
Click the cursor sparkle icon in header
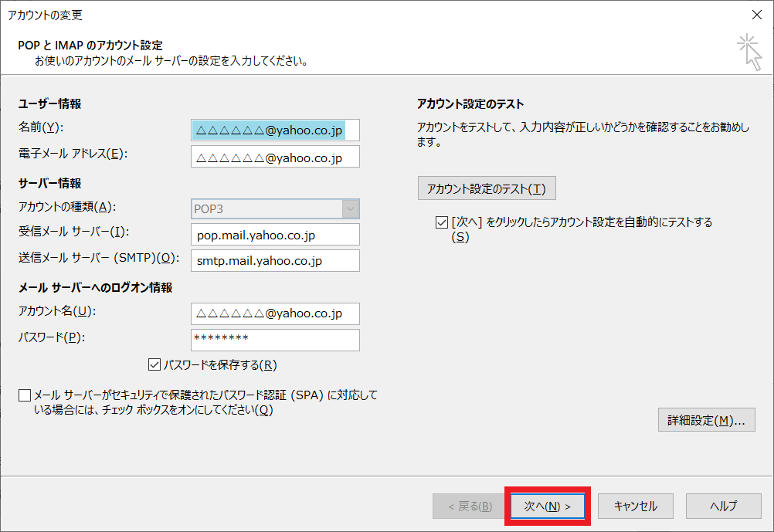click(750, 52)
